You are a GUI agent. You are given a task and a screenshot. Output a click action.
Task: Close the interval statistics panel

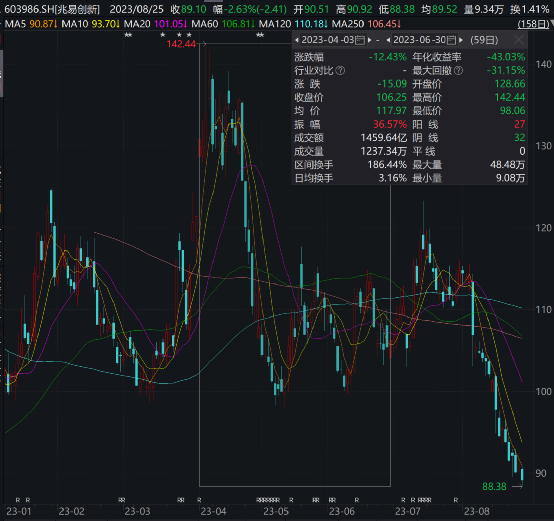click(519, 40)
